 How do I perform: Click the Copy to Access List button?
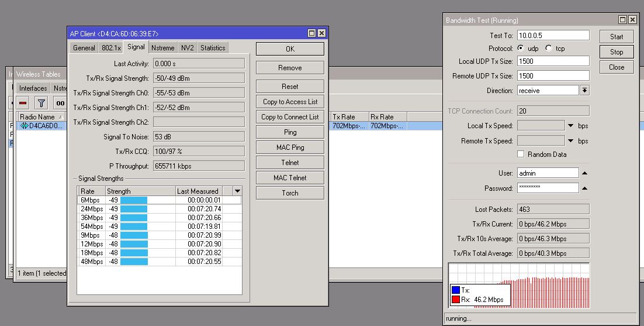point(290,102)
